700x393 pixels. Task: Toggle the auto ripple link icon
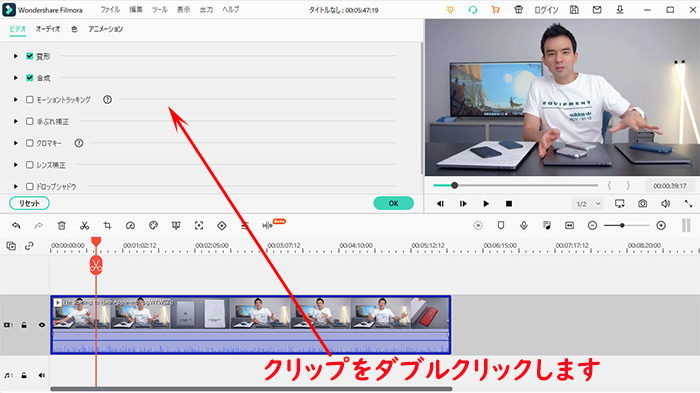(x=29, y=246)
